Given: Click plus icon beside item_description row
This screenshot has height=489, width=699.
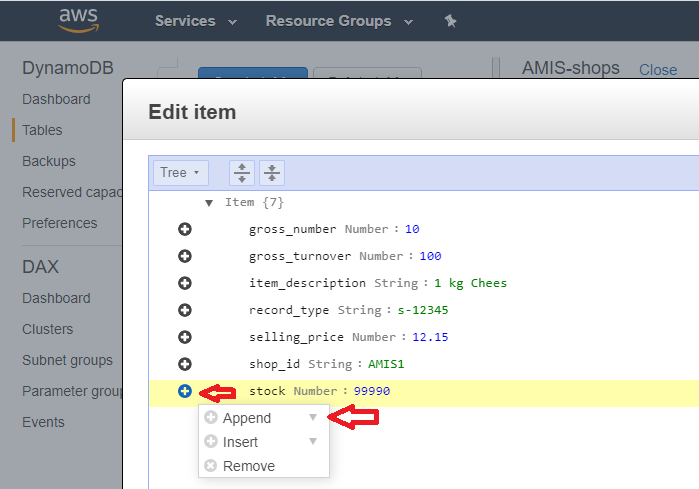Looking at the screenshot, I should (184, 283).
